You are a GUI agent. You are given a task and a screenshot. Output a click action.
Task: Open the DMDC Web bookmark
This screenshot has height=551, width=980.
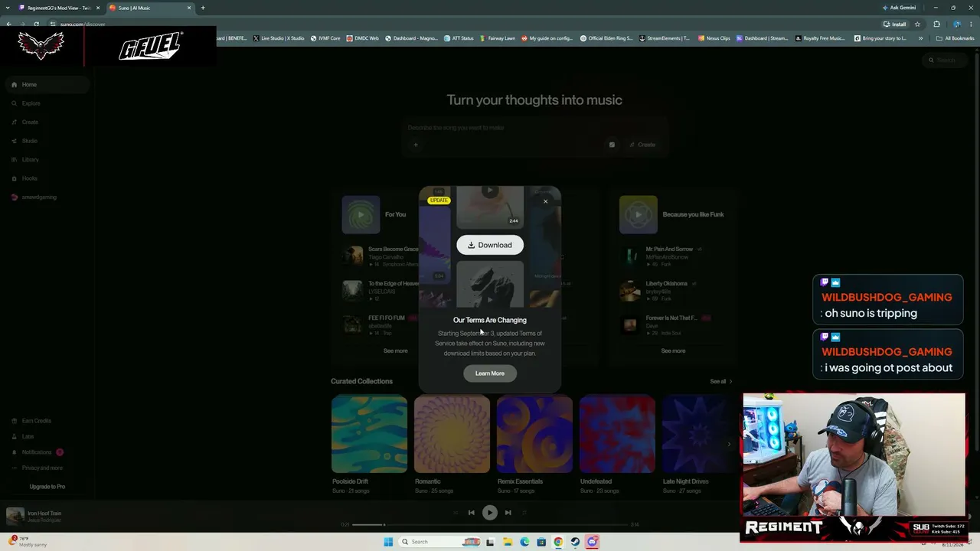pyautogui.click(x=363, y=38)
